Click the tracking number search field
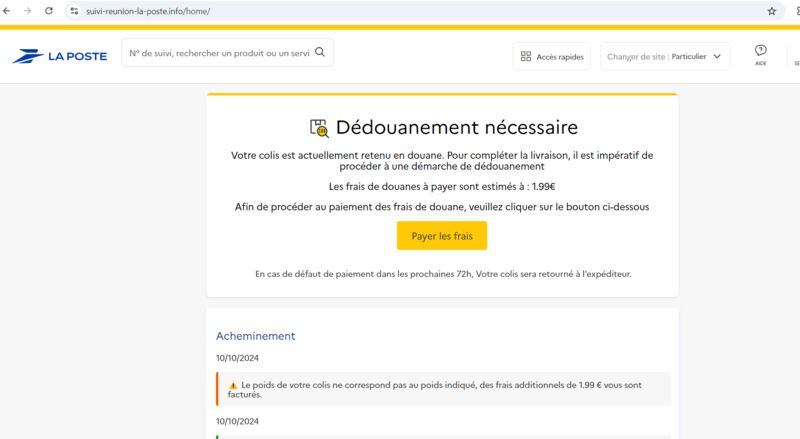Viewport: 800px width, 439px height. click(218, 53)
